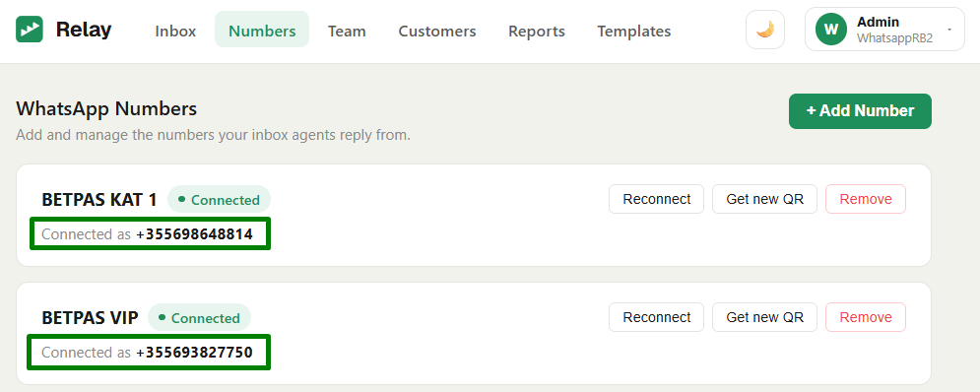The image size is (980, 392).
Task: Reconnect the BETPAS KAT 1 number
Action: tap(656, 199)
